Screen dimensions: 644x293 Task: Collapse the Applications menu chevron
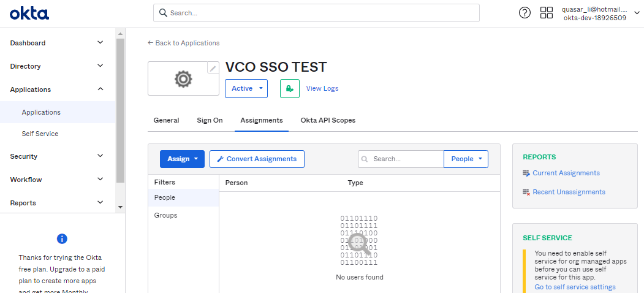point(100,89)
